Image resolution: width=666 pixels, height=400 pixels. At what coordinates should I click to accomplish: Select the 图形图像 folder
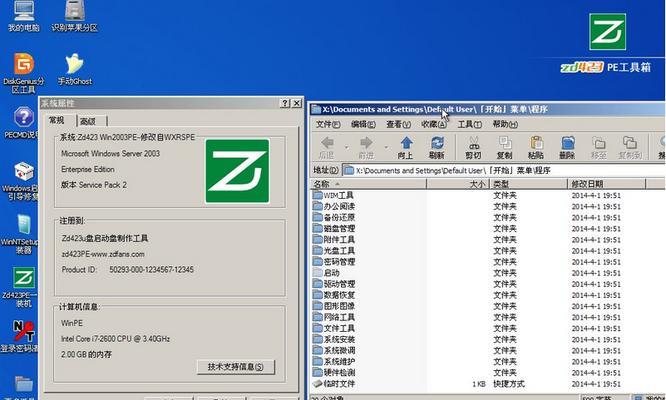333,306
